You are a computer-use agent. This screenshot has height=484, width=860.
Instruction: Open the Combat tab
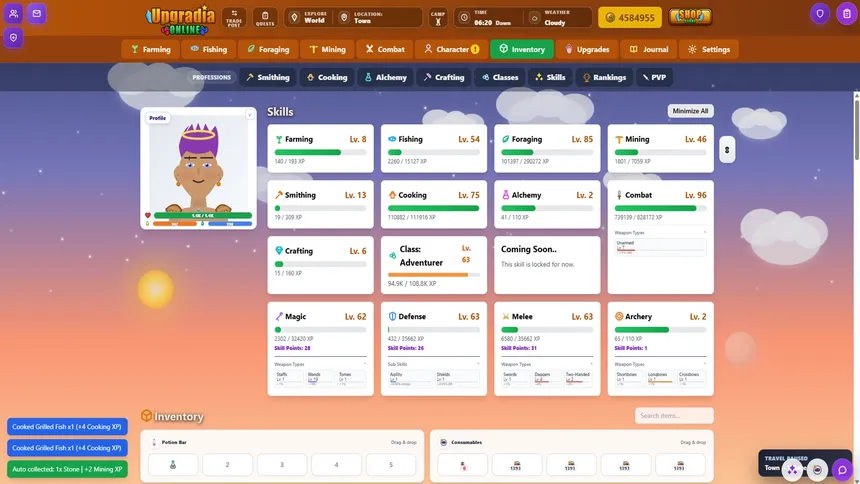coord(385,49)
